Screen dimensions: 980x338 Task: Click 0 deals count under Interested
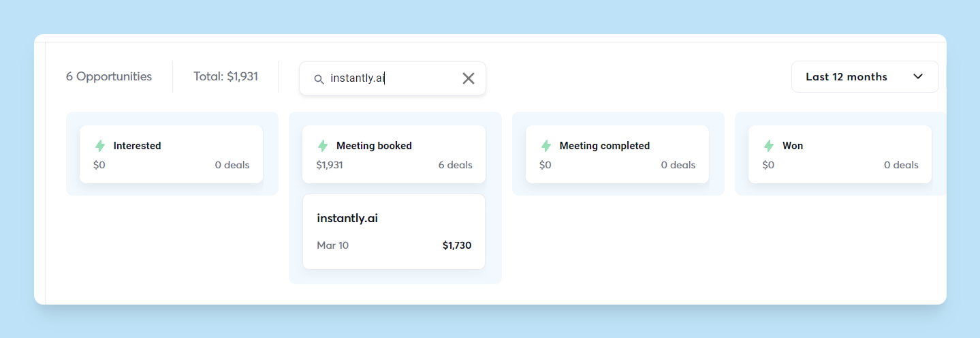coord(232,165)
